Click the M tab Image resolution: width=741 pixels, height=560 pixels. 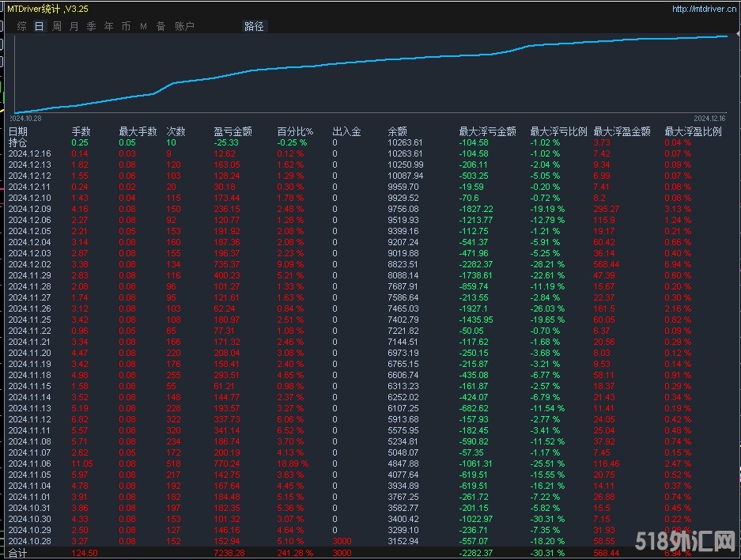point(143,26)
